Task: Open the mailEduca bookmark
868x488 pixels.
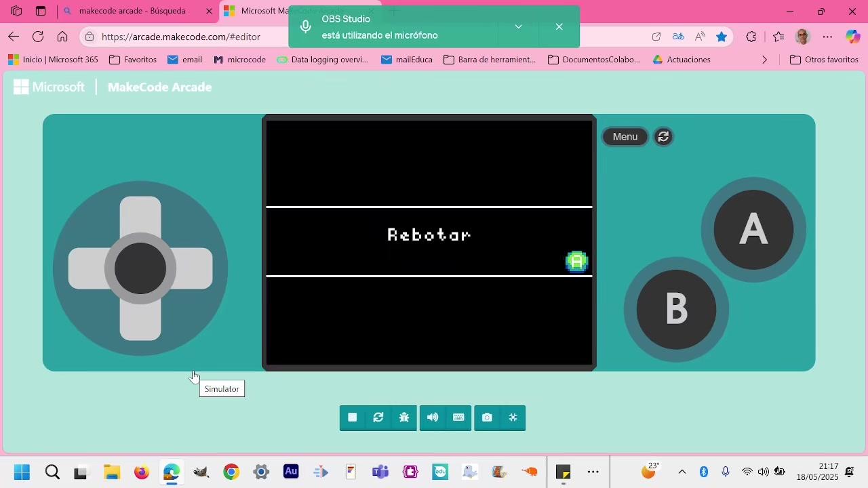Action: (406, 60)
